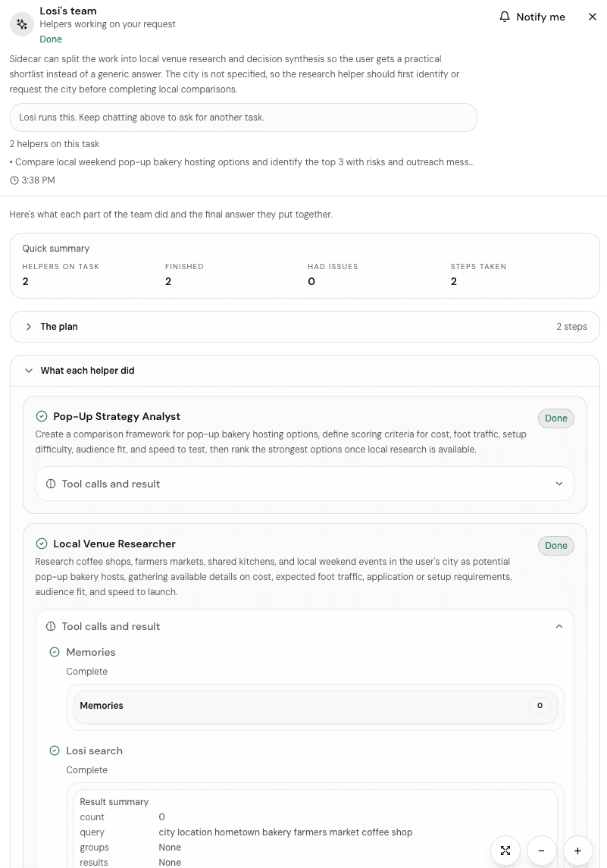This screenshot has height=868, width=607.
Task: Click the Local Venue Researcher check icon
Action: [x=42, y=544]
